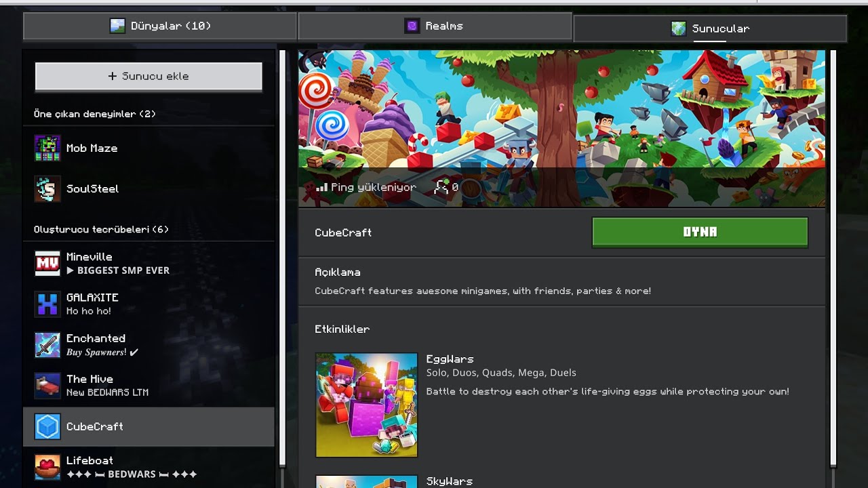
Task: Click the server details scrollbar
Action: [x=833, y=258]
